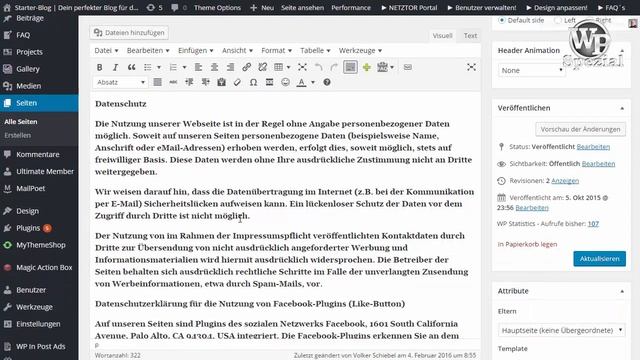
Task: Align text left
Action: click(198, 67)
